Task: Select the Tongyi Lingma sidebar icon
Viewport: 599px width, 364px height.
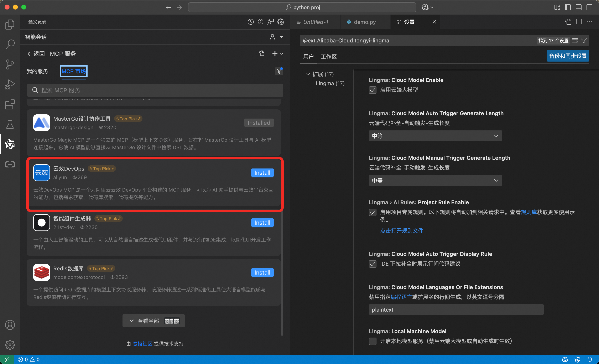Action: (10, 144)
